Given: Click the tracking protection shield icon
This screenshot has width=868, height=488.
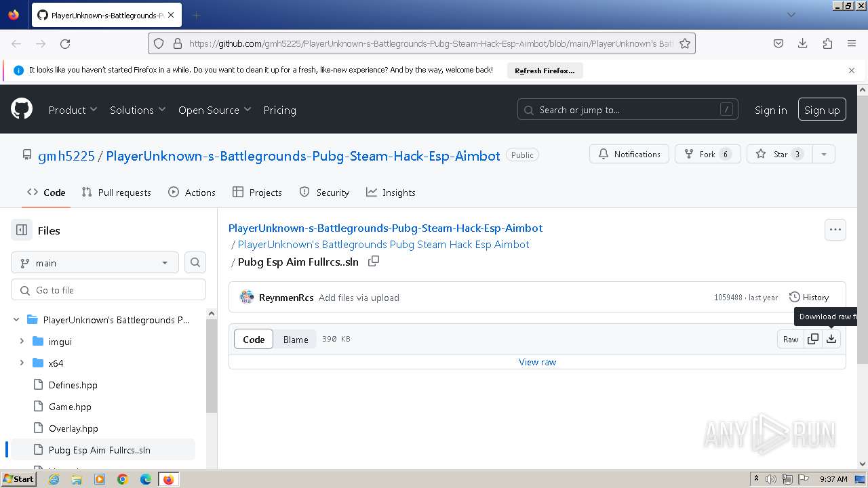Looking at the screenshot, I should click(159, 43).
